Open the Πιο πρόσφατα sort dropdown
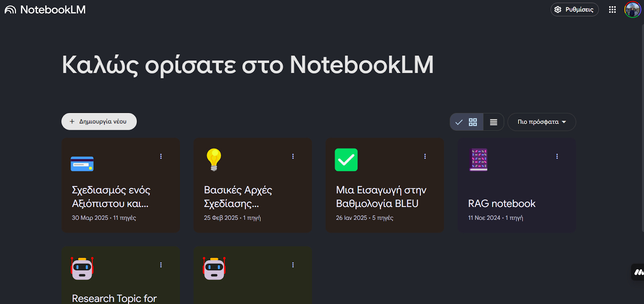Image resolution: width=644 pixels, height=304 pixels. [541, 122]
